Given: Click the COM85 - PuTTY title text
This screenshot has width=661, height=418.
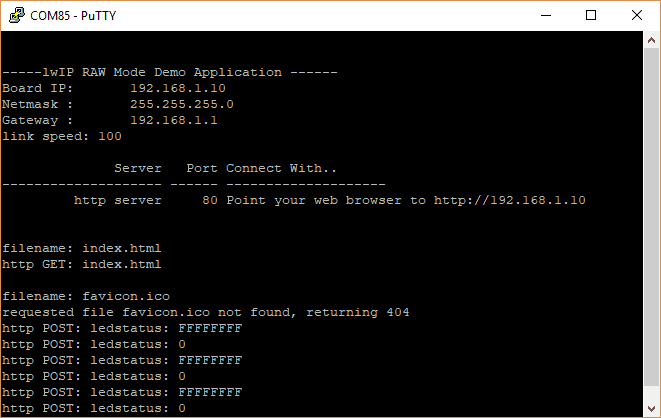Looking at the screenshot, I should [x=69, y=15].
